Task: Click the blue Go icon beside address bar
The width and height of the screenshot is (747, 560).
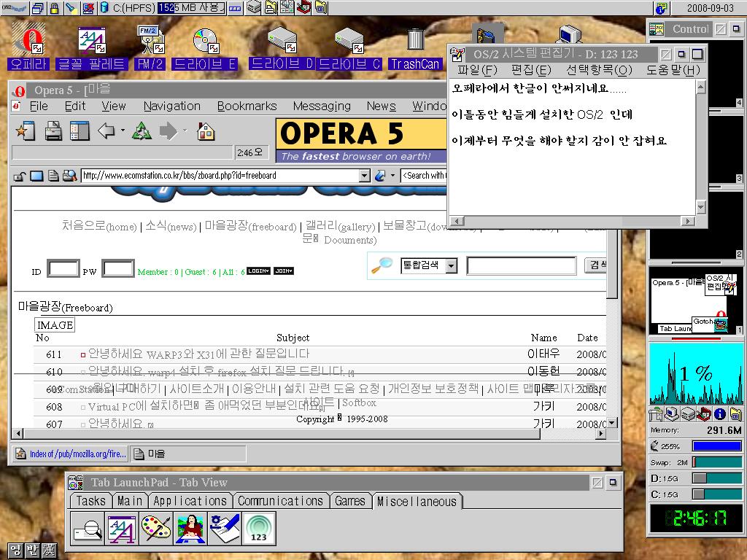Action: pos(379,175)
